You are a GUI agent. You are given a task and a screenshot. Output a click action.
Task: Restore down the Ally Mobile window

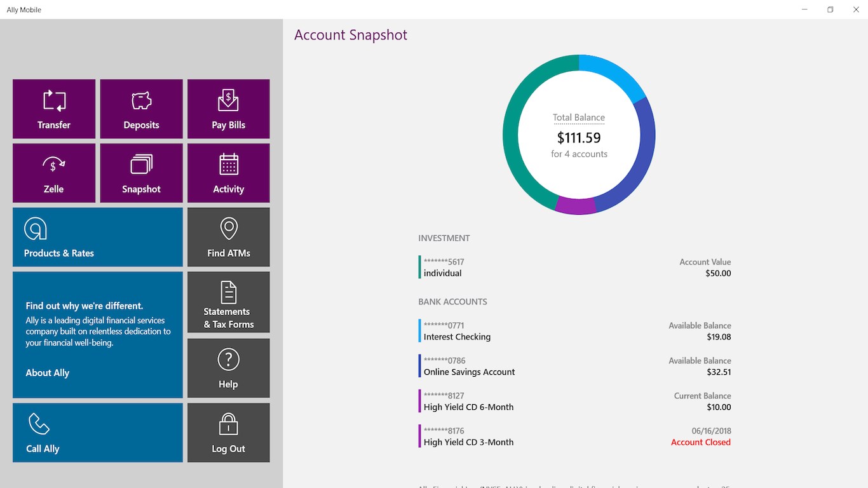pyautogui.click(x=830, y=10)
